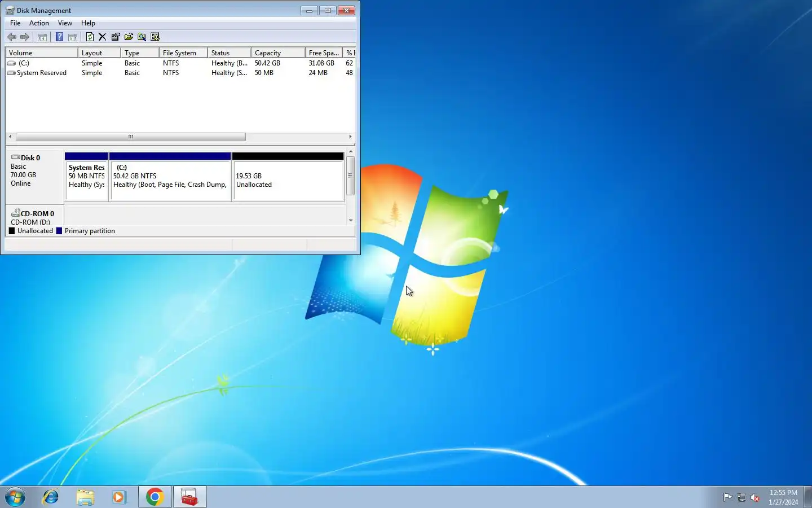Screen dimensions: 812x508
Task: Click the Disk 0 Basic 70.00 GB label
Action: coord(34,176)
